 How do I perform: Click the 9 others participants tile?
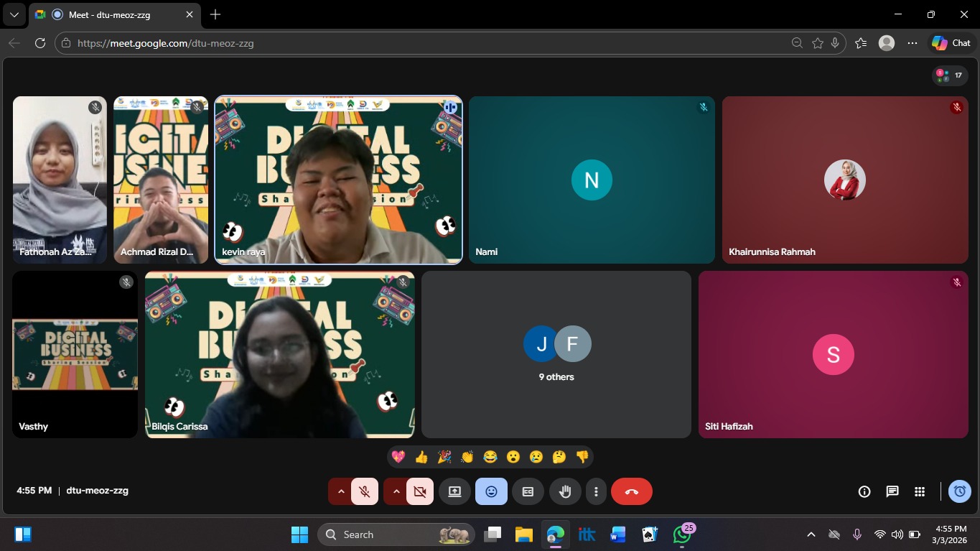[x=556, y=354]
